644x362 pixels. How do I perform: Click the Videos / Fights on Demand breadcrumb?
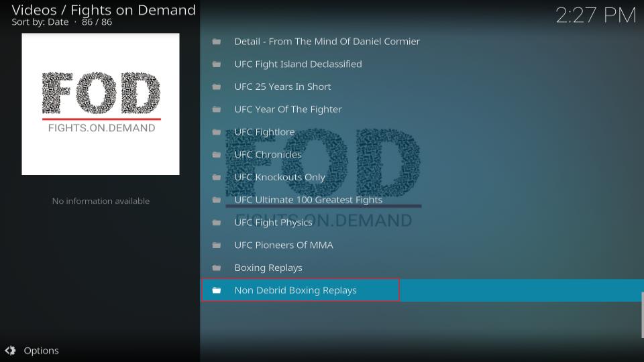[x=103, y=10]
